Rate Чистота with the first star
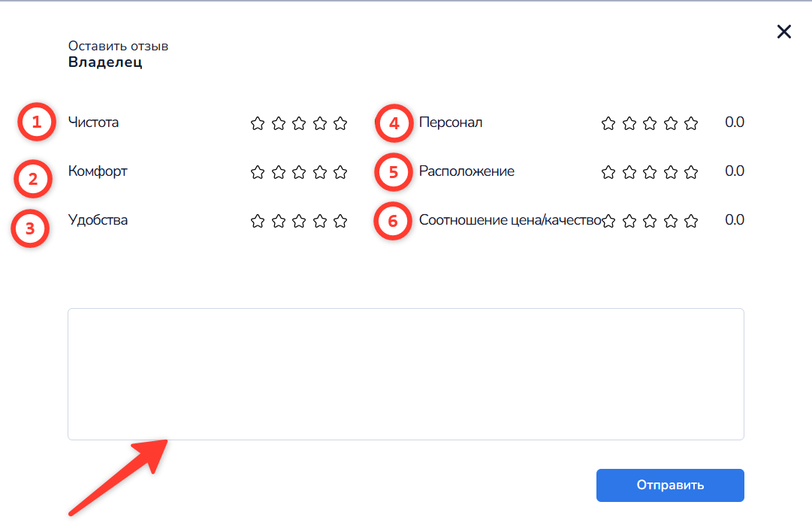 258,123
